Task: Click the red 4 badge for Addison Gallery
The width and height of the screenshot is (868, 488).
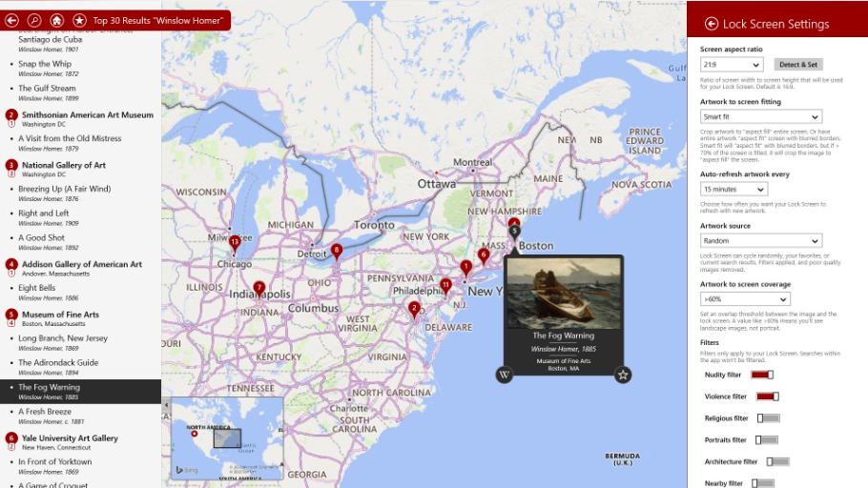Action: [x=11, y=264]
